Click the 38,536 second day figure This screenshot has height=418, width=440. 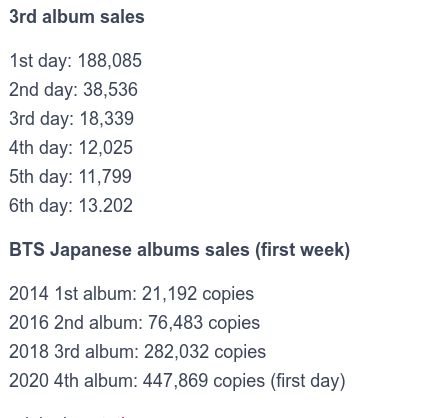(x=110, y=90)
